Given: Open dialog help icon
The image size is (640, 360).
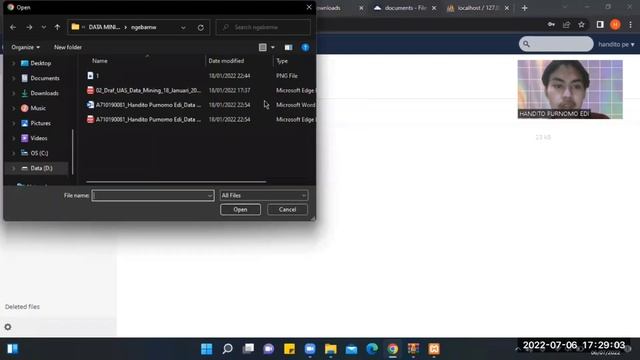Looking at the screenshot, I should click(x=305, y=47).
